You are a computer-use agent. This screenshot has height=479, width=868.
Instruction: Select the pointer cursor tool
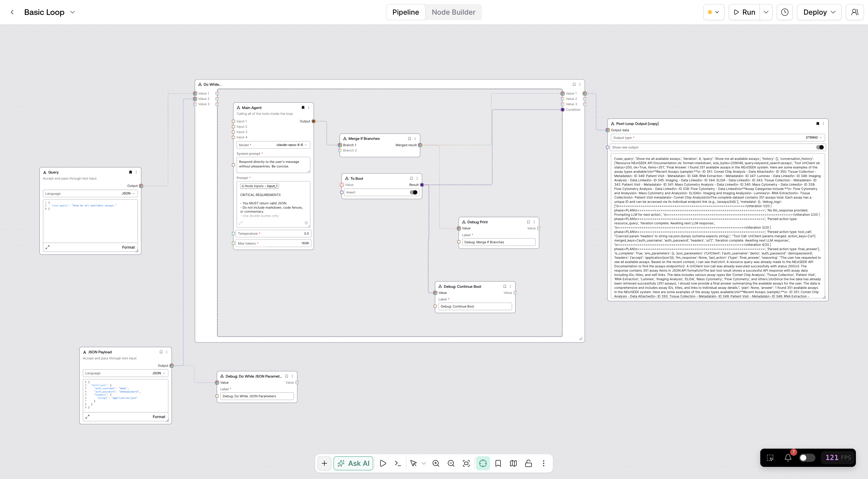tap(414, 463)
